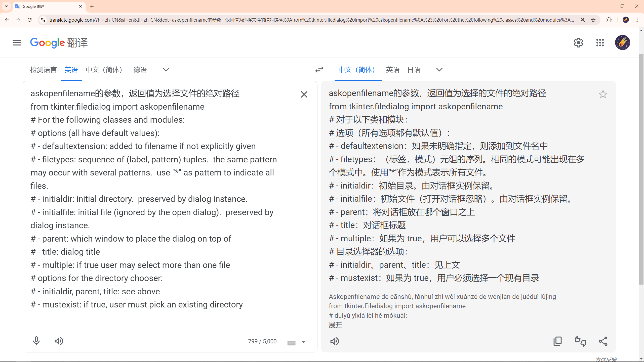Select 日语 target language tab
Viewport: 644px width, 362px height.
[x=414, y=70]
